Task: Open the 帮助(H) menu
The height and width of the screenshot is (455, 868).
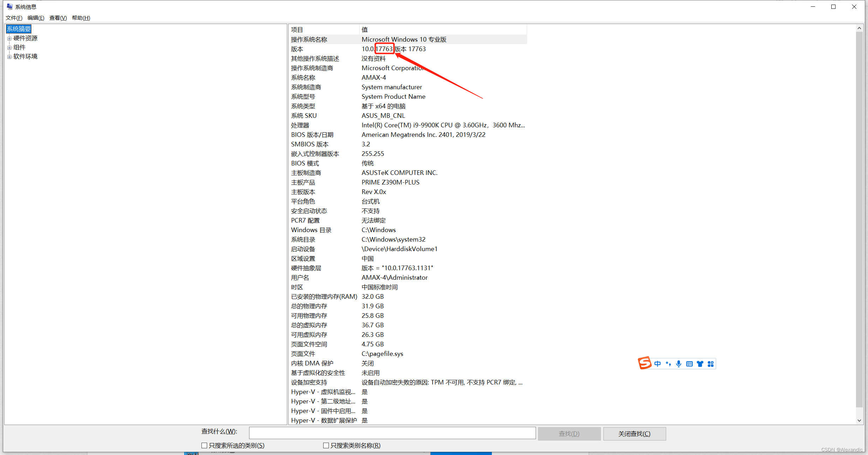Action: pyautogui.click(x=81, y=18)
